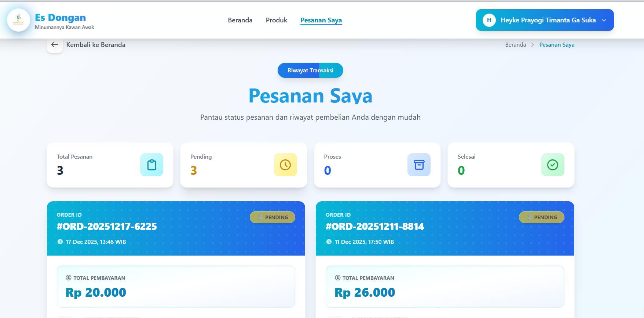Click the clock icon on order ORD-20251217-6225
644x318 pixels.
[60, 242]
